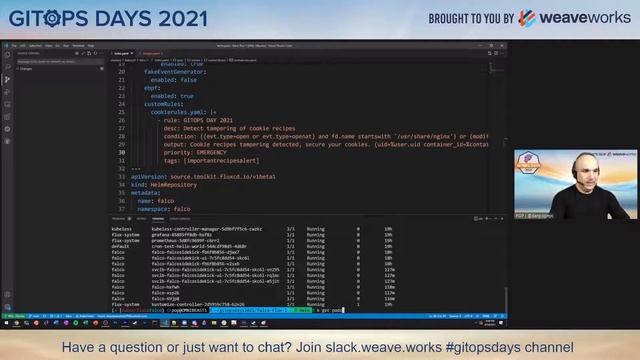Open the Run and Debug view
The width and height of the screenshot is (640, 360).
pyautogui.click(x=7, y=92)
